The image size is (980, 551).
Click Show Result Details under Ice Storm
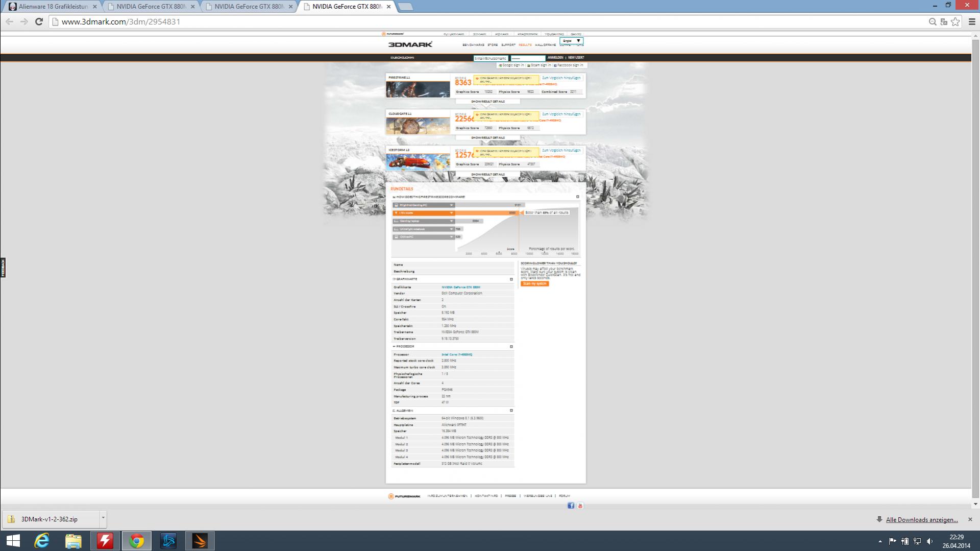pyautogui.click(x=487, y=175)
